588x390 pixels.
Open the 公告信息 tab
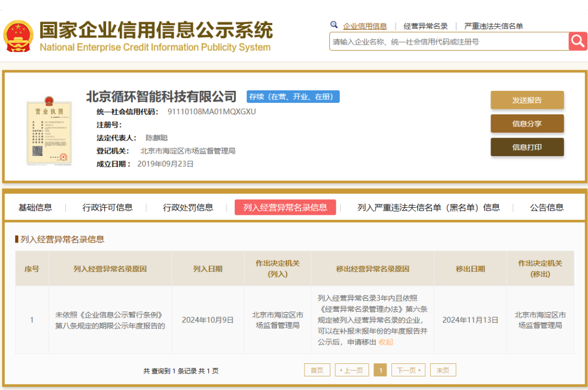point(547,208)
